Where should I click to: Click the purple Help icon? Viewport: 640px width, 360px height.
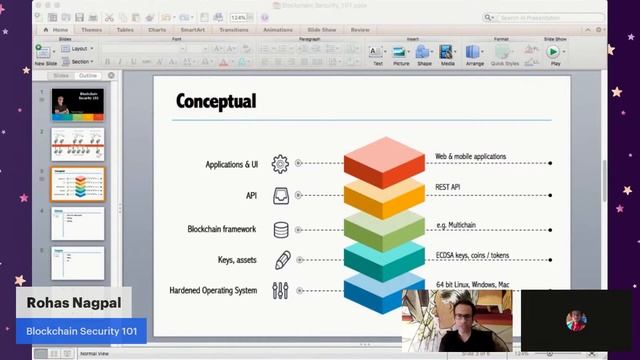265,18
